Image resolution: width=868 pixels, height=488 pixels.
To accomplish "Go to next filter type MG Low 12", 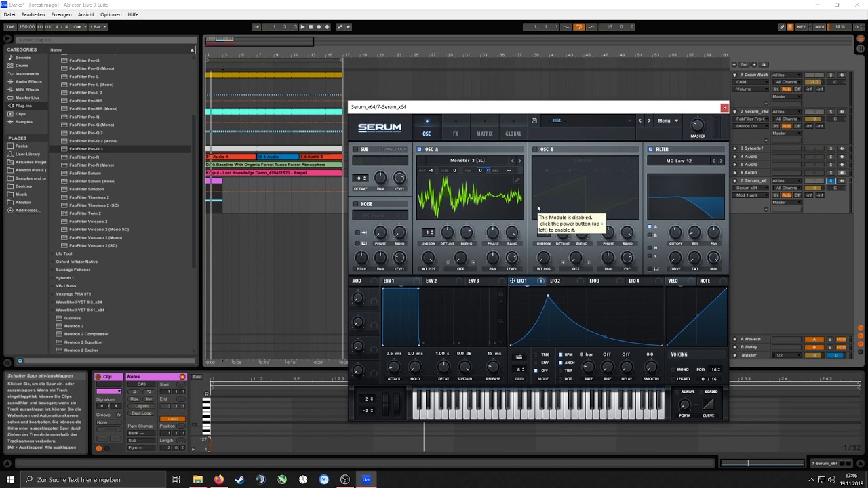I will 721,161.
